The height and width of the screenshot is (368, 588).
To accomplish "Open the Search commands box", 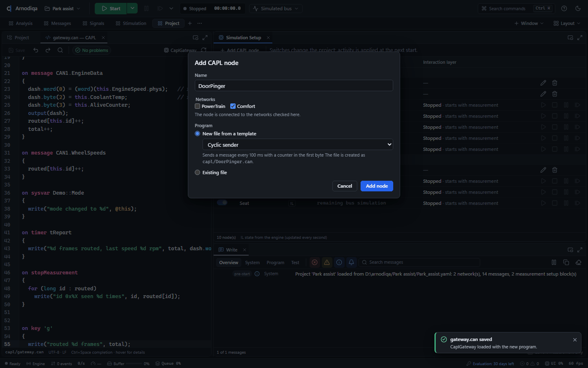I will (517, 8).
